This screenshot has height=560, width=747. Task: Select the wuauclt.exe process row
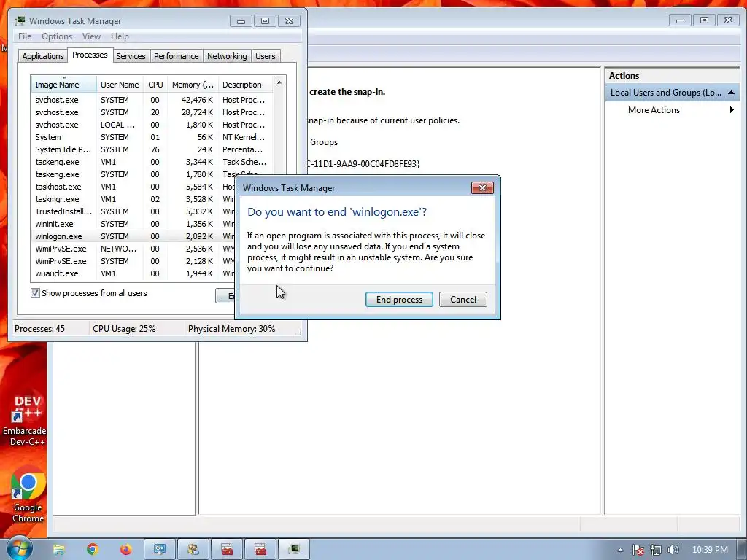pyautogui.click(x=133, y=273)
